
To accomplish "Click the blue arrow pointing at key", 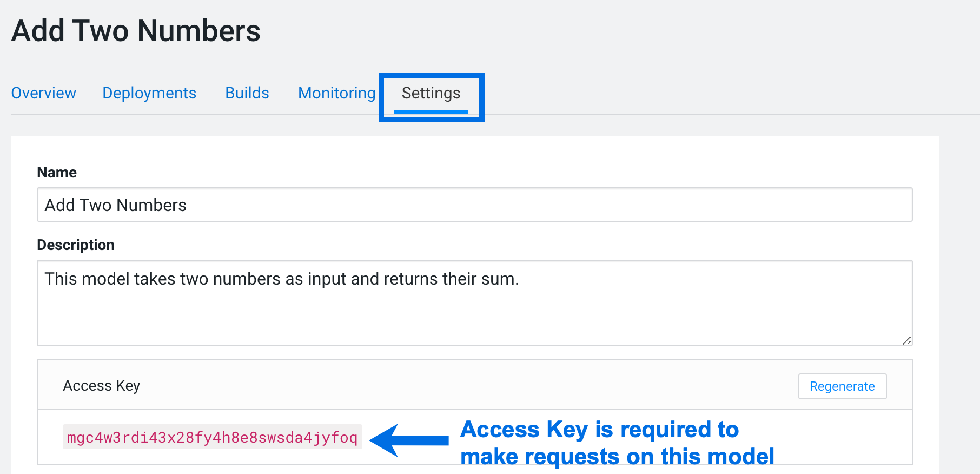I will (x=410, y=440).
